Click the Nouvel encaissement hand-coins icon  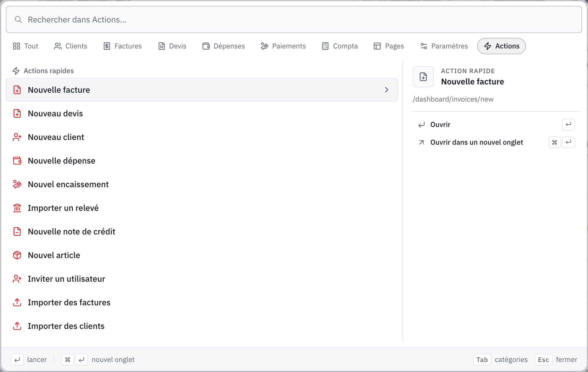[x=17, y=184]
